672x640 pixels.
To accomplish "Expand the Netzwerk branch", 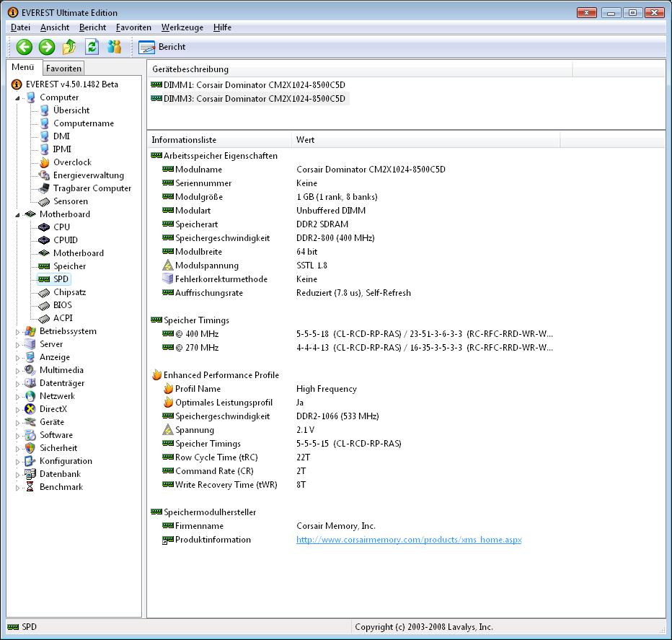I will tap(17, 396).
